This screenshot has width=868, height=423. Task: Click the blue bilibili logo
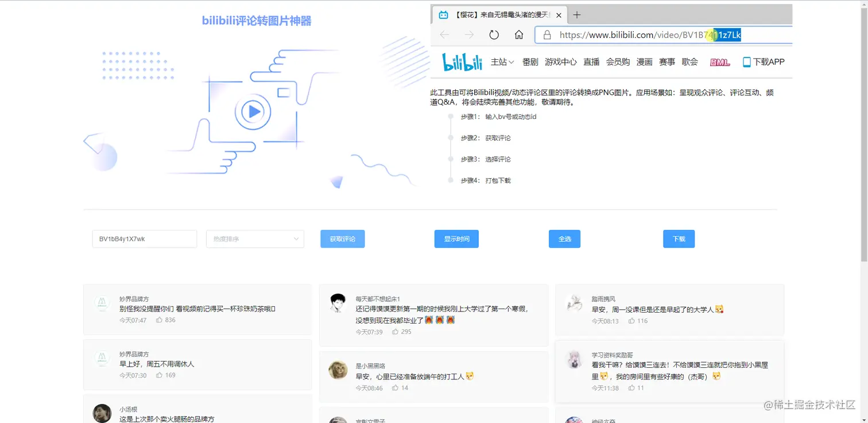coord(462,62)
